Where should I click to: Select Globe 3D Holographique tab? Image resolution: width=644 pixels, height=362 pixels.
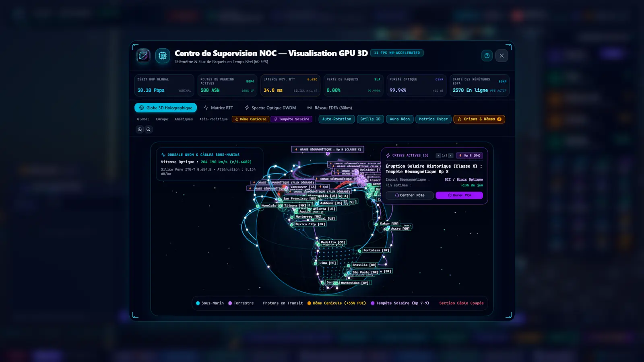pyautogui.click(x=165, y=108)
